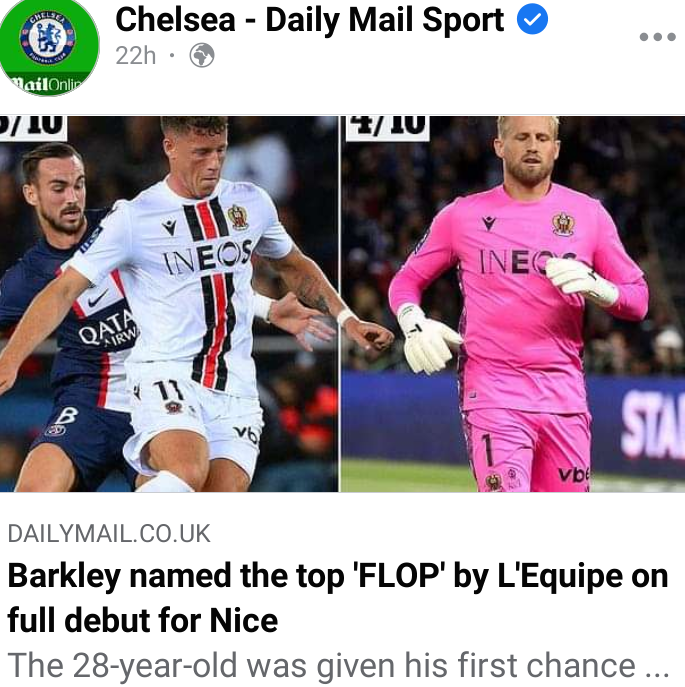Image resolution: width=685 pixels, height=687 pixels.
Task: Click the number 11 on the white shorts
Action: coord(168,390)
